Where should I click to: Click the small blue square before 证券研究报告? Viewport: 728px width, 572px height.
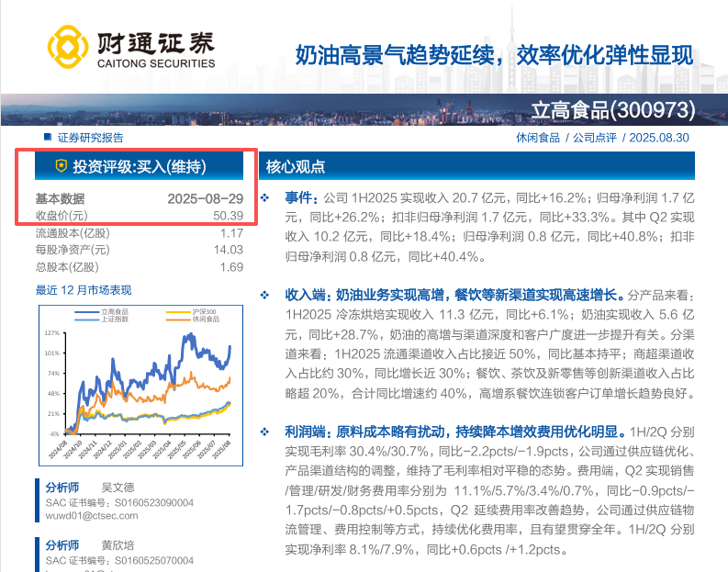(47, 137)
